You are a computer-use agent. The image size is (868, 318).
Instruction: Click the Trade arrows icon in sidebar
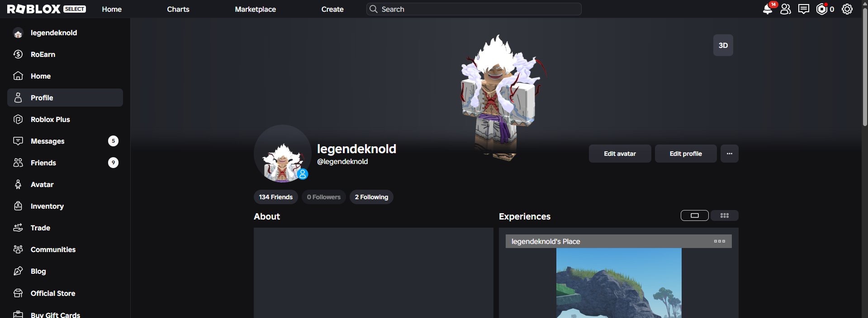click(18, 228)
